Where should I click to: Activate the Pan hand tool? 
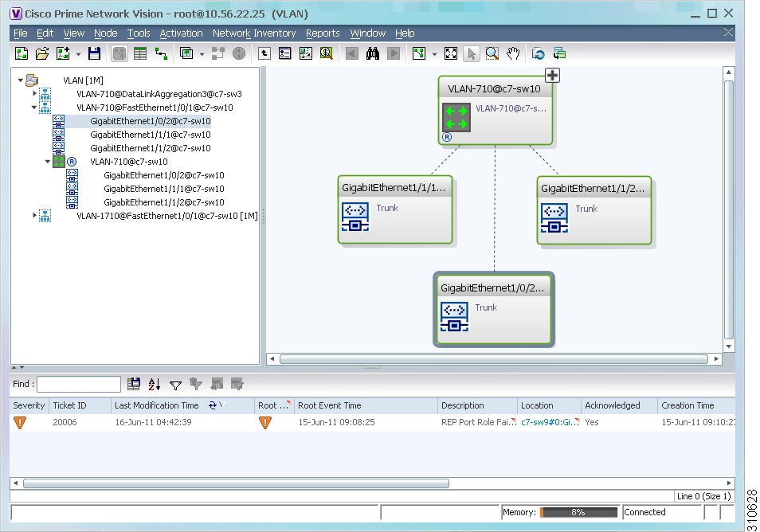tap(513, 53)
